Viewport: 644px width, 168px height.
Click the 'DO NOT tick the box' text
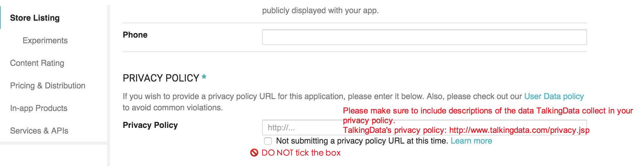click(x=301, y=153)
